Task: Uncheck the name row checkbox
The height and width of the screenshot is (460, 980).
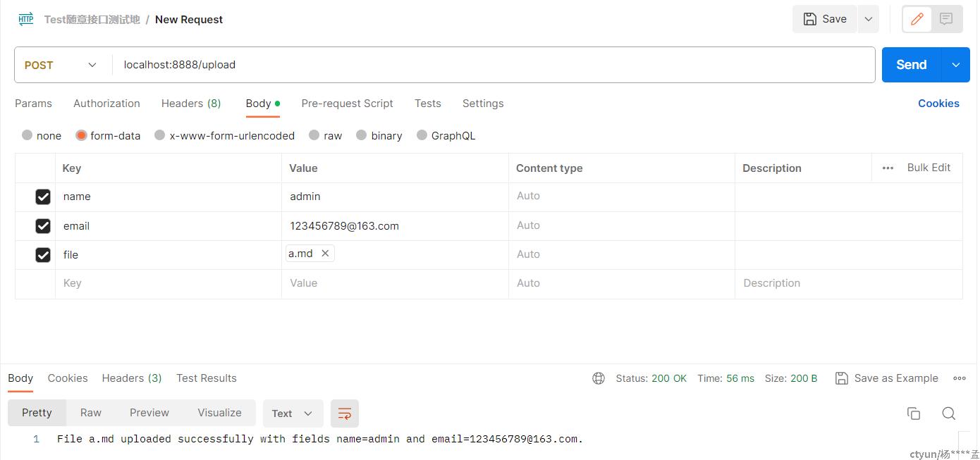Action: [43, 197]
